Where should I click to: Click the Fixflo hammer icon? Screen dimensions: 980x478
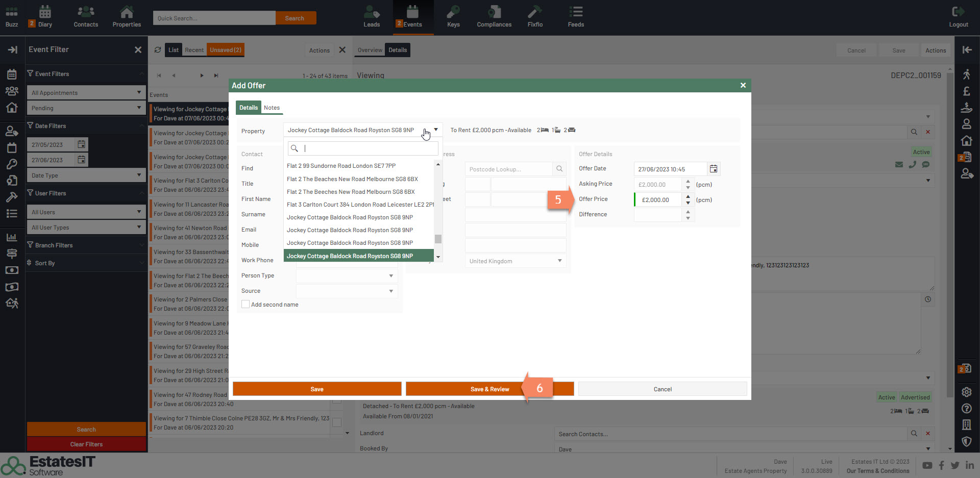click(534, 17)
